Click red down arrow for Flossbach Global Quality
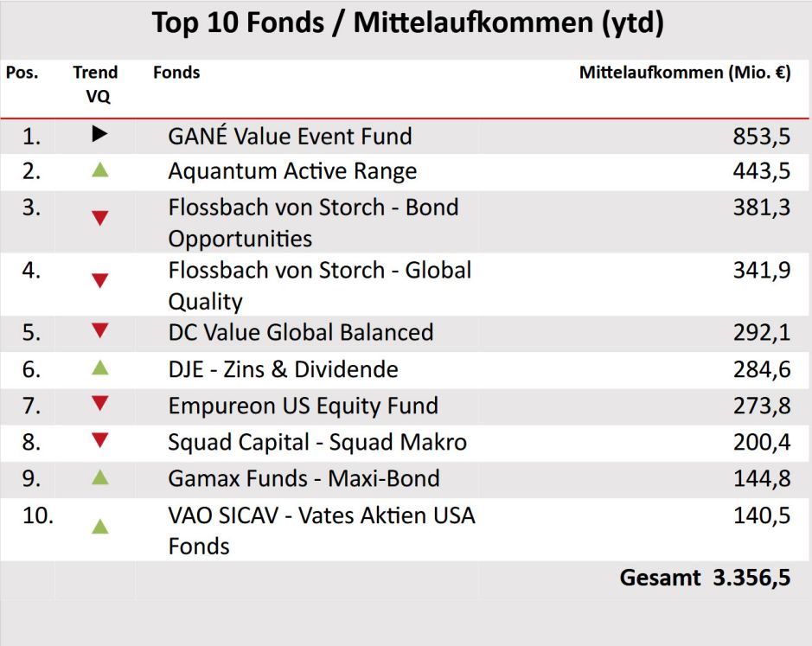 (100, 280)
